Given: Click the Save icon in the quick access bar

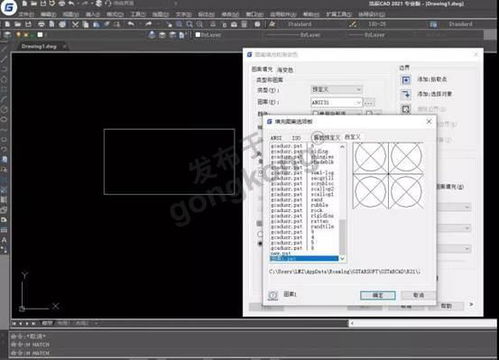Looking at the screenshot, I should pos(43,4).
